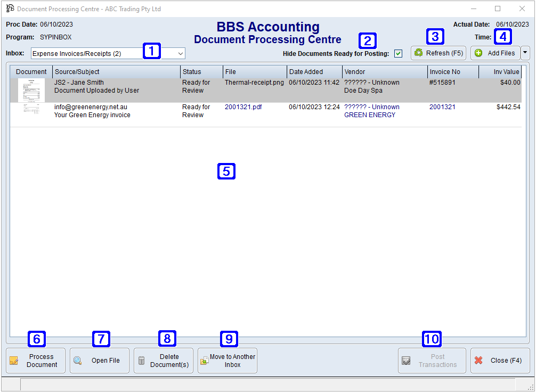Viewport: 536px width, 392px height.
Task: Click the Thermal-receipt.png document thumbnail
Action: point(30,89)
